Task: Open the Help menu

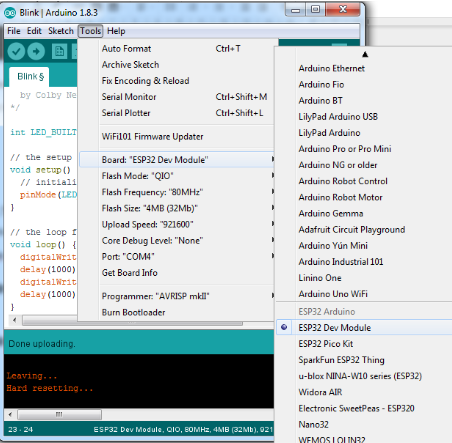Action: point(116,31)
